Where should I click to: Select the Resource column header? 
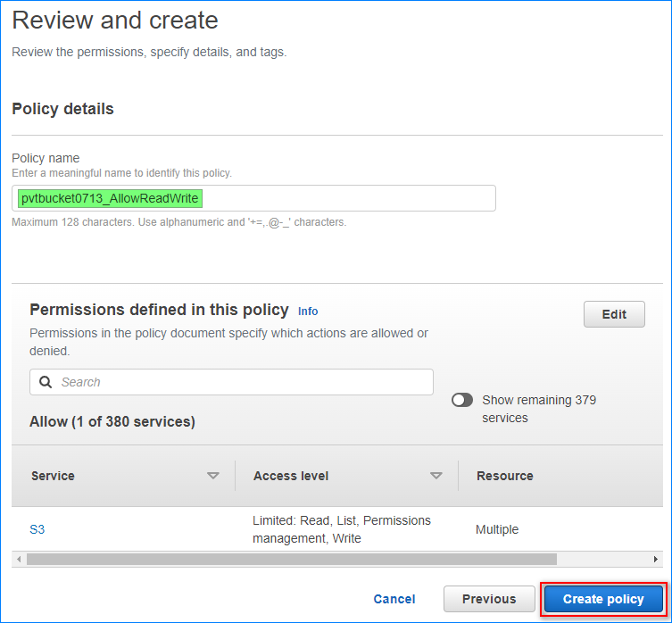tap(505, 476)
